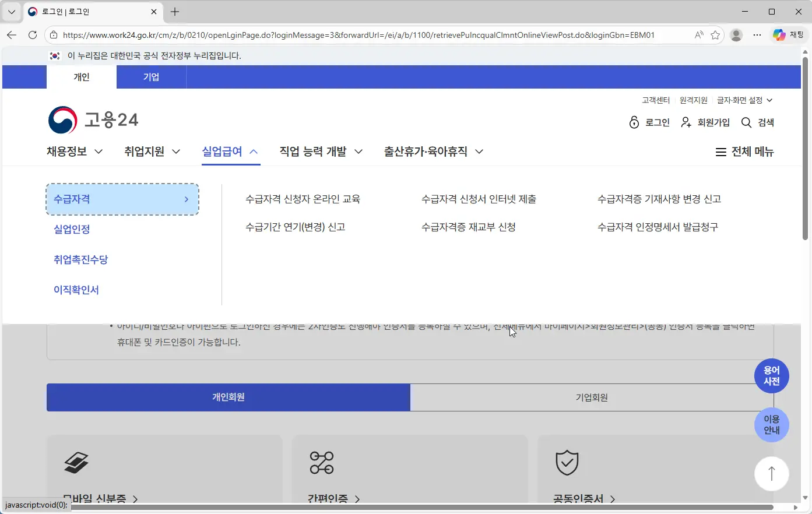Open 수급자격 신청서 인터넷 제출 link
The width and height of the screenshot is (812, 514).
(x=477, y=199)
